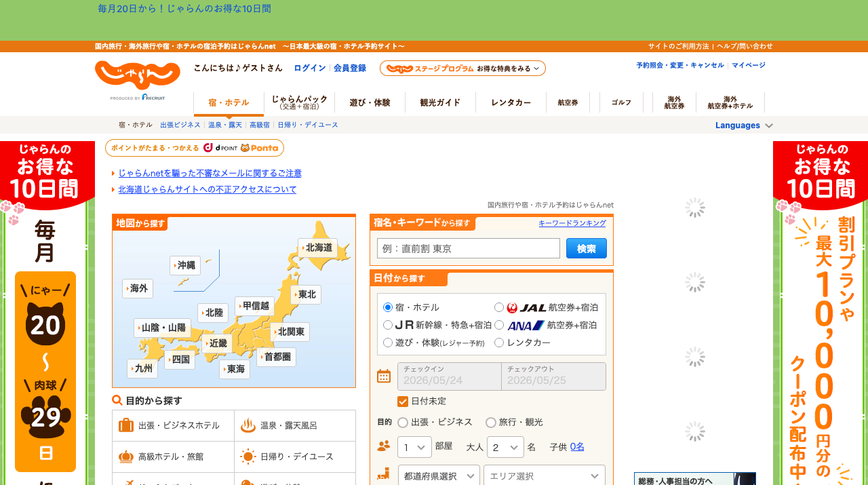Select 旅行・観光 purpose radio
This screenshot has width=868, height=485.
pos(491,422)
